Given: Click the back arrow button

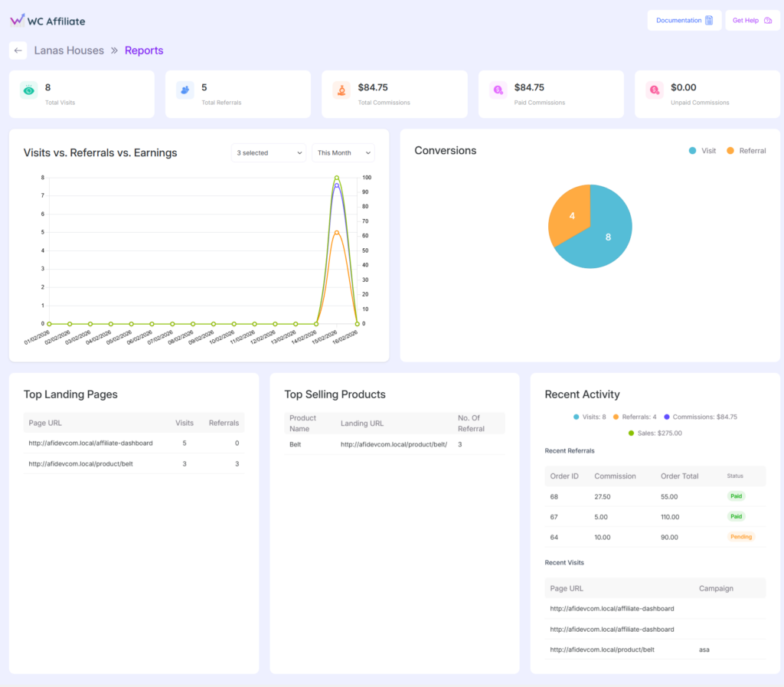Looking at the screenshot, I should [x=18, y=51].
